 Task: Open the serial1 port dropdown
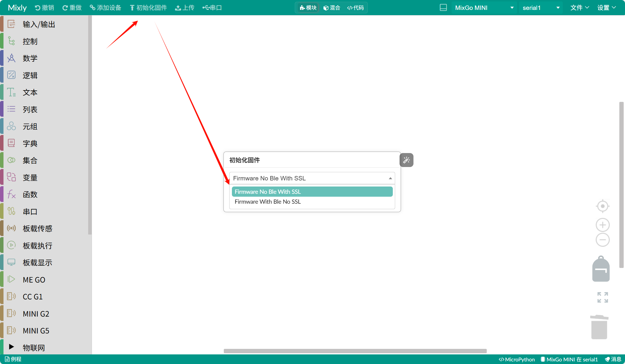(x=541, y=8)
